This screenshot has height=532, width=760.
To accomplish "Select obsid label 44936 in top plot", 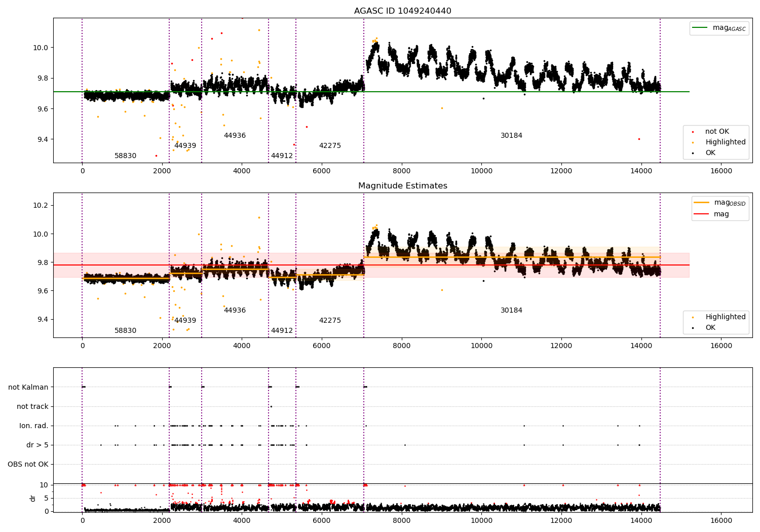I will pos(235,136).
